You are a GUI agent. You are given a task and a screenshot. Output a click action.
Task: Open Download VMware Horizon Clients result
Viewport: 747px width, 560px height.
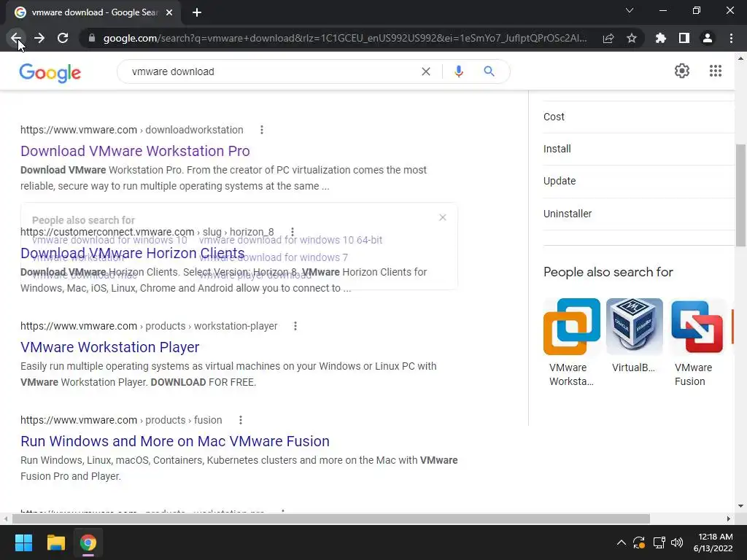[x=133, y=253]
